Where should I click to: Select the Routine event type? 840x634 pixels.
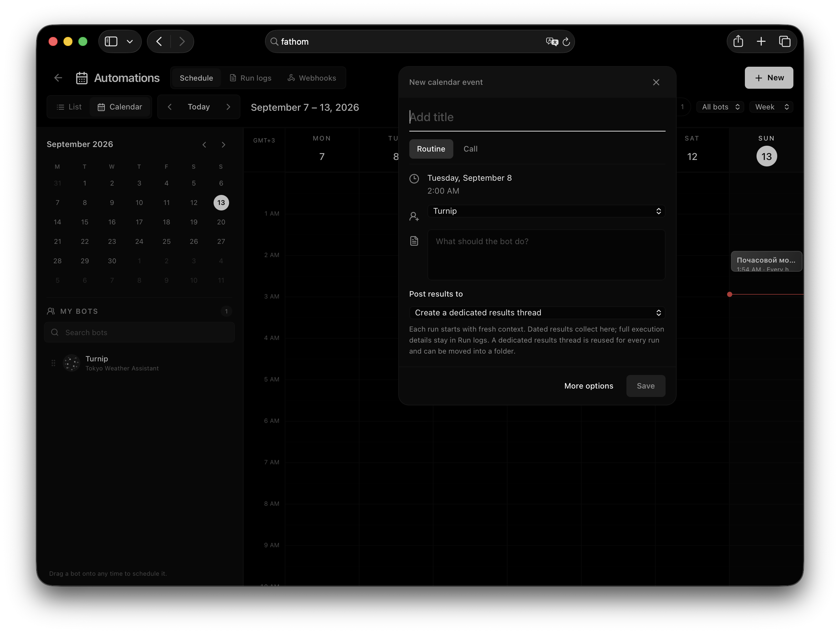431,149
